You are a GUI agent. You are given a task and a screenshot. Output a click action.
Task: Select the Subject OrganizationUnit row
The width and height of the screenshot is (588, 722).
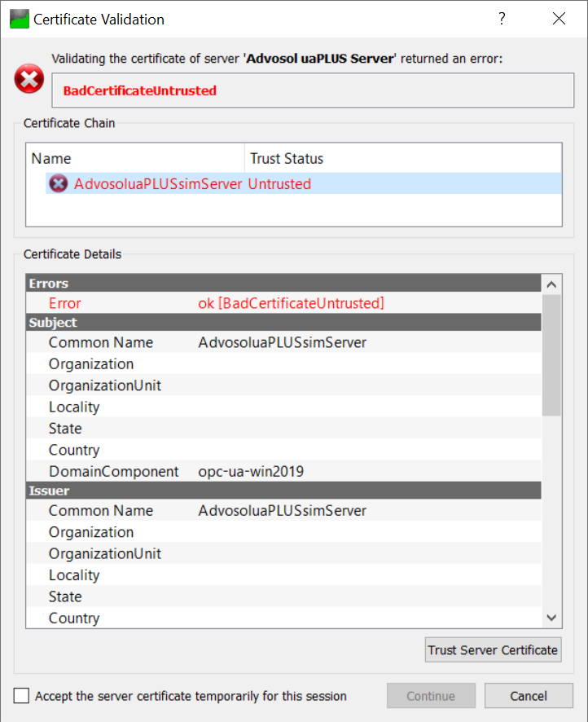[x=283, y=385]
